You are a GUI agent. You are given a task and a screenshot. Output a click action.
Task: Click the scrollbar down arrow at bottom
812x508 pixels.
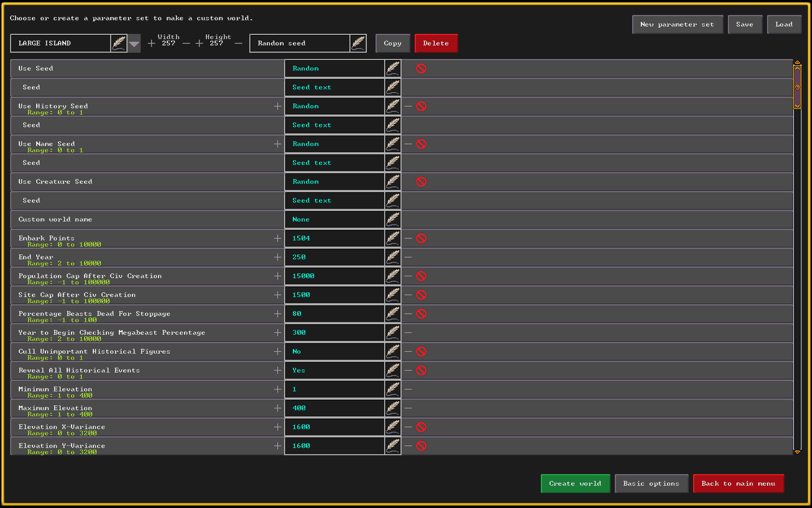click(x=797, y=451)
